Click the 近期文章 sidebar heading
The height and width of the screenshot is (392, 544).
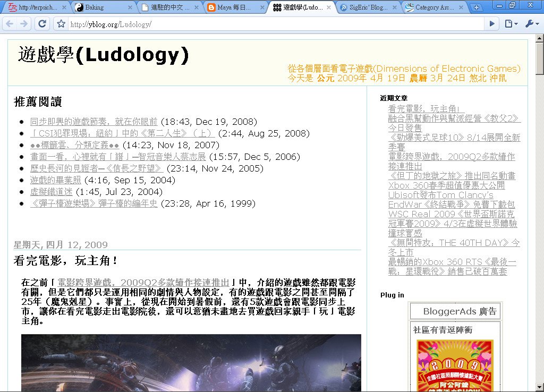click(x=394, y=98)
